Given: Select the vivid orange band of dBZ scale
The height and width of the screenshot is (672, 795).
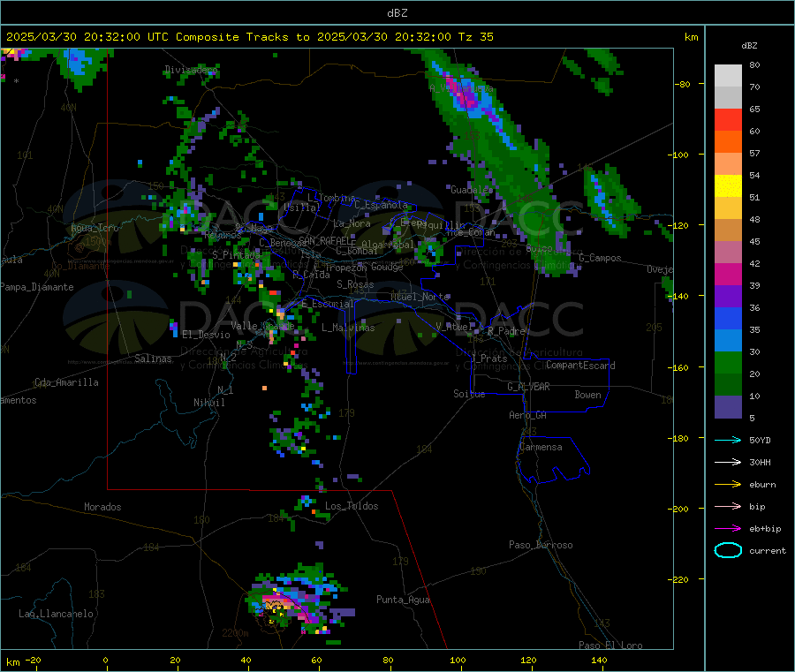Looking at the screenshot, I should (x=728, y=142).
